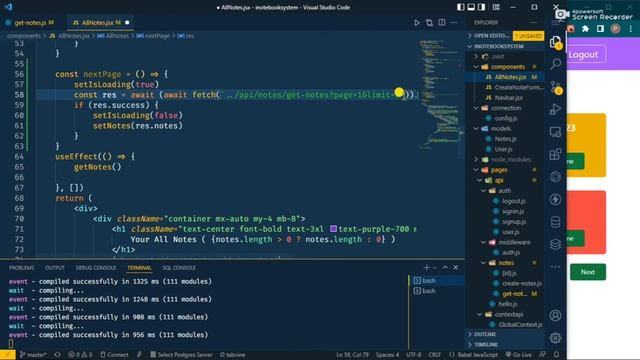Collapse the components folder
This screenshot has height=360, width=640.
(x=504, y=67)
